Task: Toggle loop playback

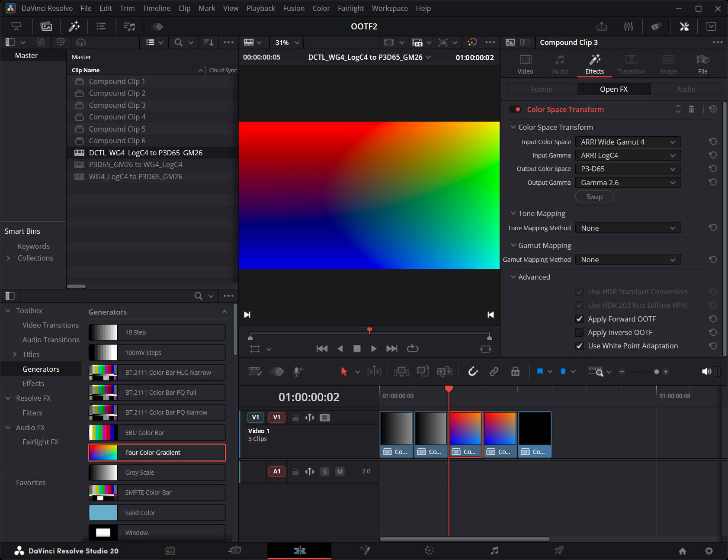Action: [x=413, y=349]
